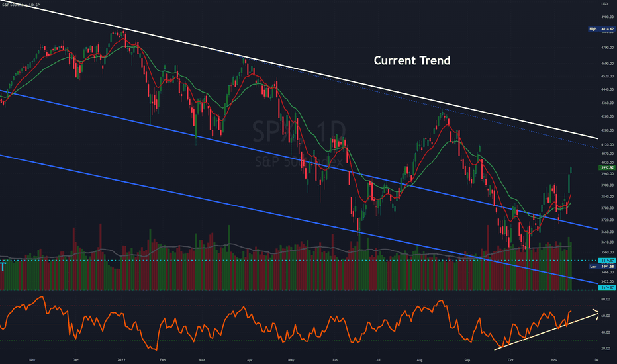Click the Dec label on time axis

75,360
